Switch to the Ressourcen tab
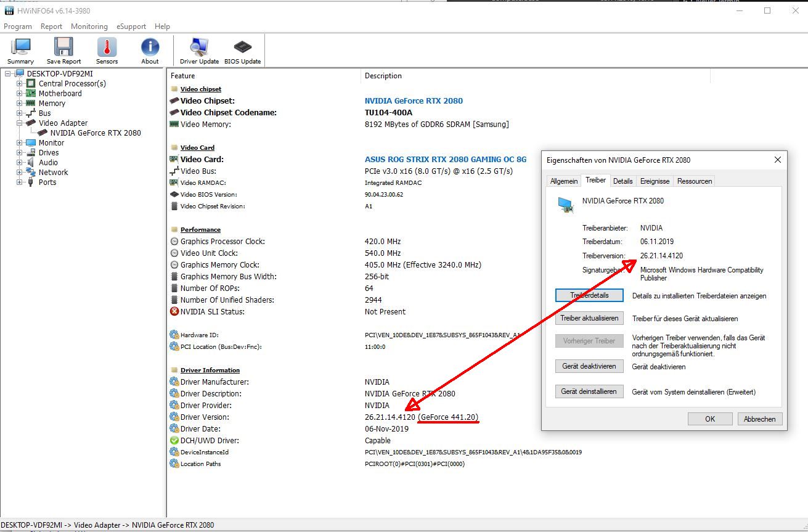This screenshot has height=532, width=808. pyautogui.click(x=695, y=181)
